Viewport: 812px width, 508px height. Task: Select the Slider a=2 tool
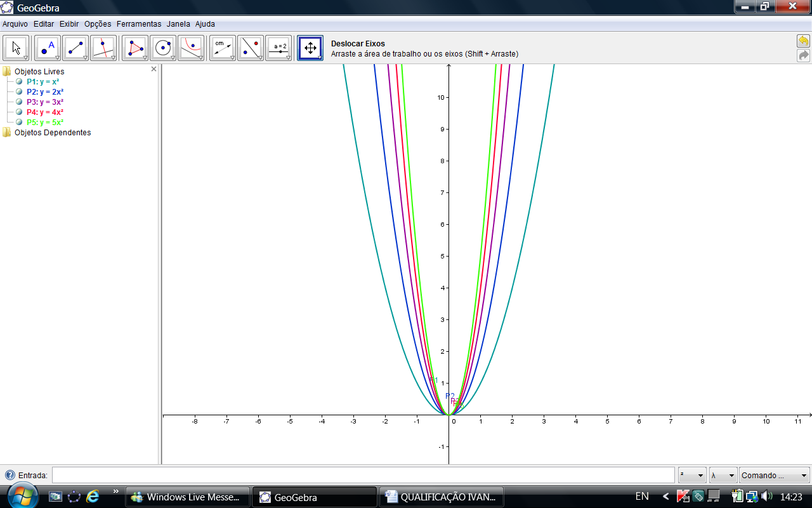pyautogui.click(x=278, y=48)
